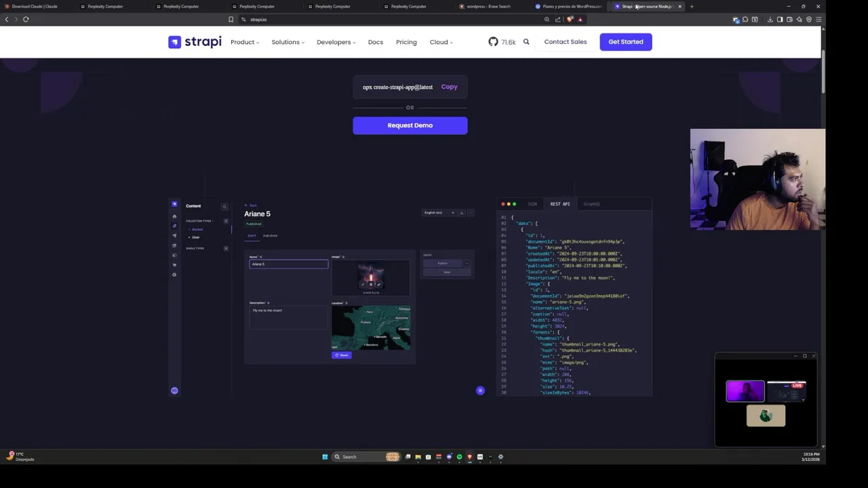Viewport: 868px width, 488px height.
Task: Click the France location map
Action: (x=370, y=327)
